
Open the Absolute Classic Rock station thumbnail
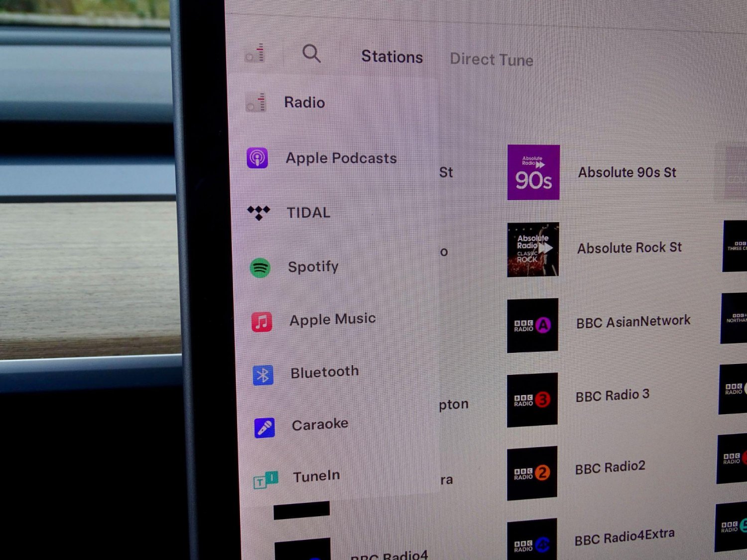tap(533, 249)
